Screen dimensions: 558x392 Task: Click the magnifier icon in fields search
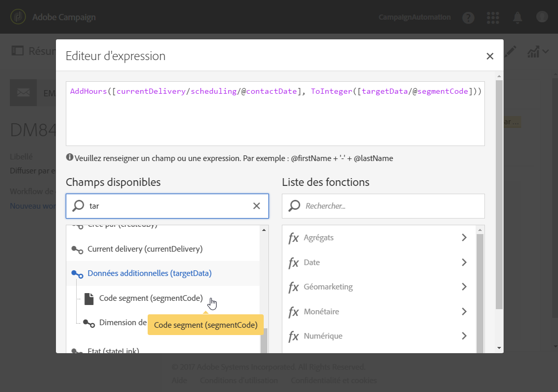point(78,206)
